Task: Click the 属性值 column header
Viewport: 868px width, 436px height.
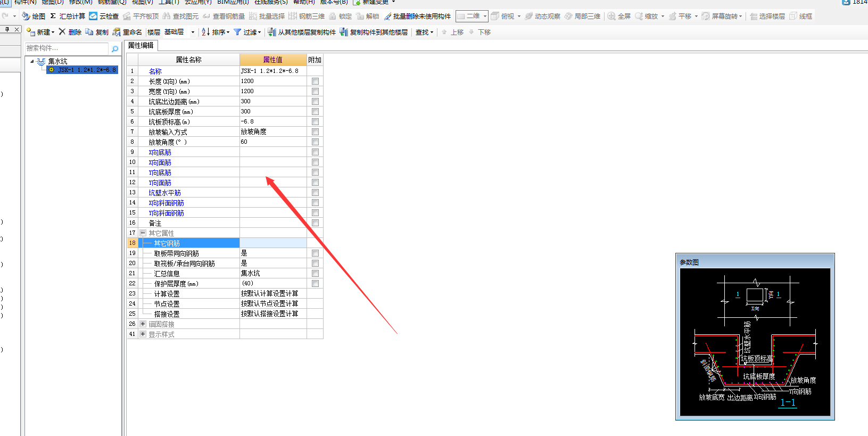Action: [x=273, y=60]
